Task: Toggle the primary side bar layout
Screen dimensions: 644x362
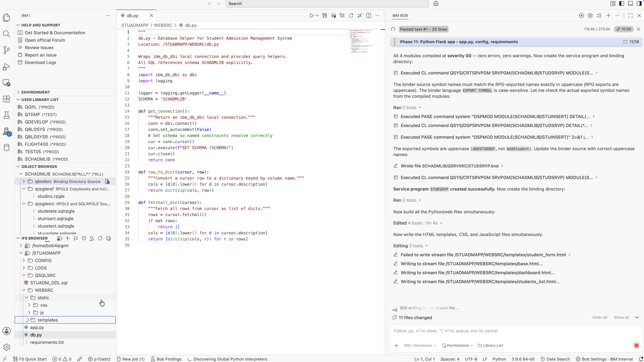Action: [621, 4]
